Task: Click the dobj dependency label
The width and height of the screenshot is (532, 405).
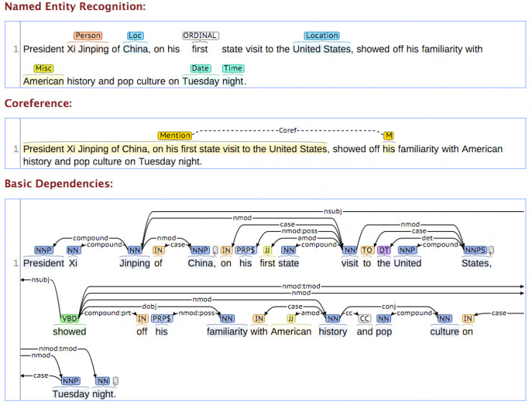Action: tap(150, 307)
